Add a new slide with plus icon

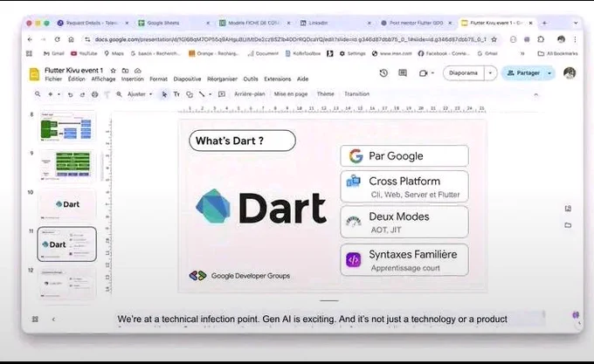tap(50, 94)
